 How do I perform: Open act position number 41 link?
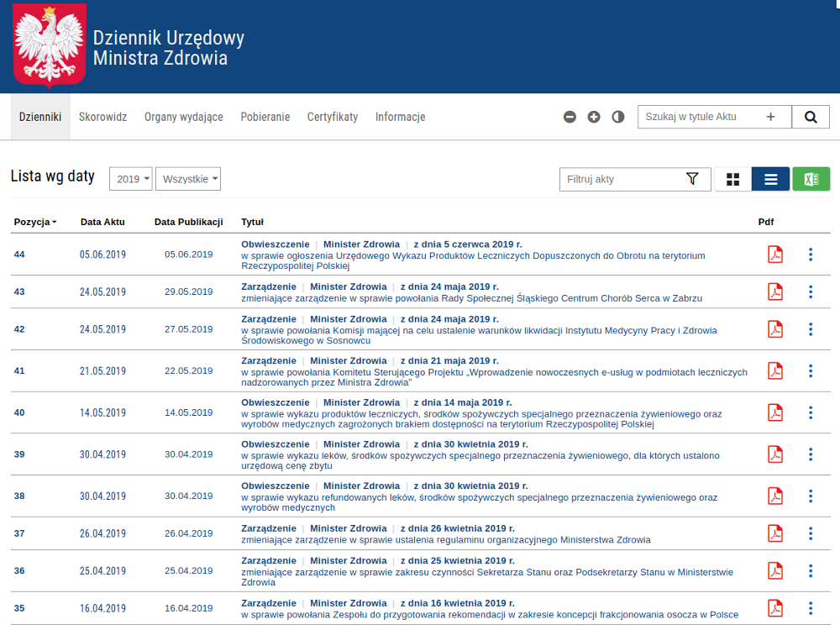click(x=19, y=371)
